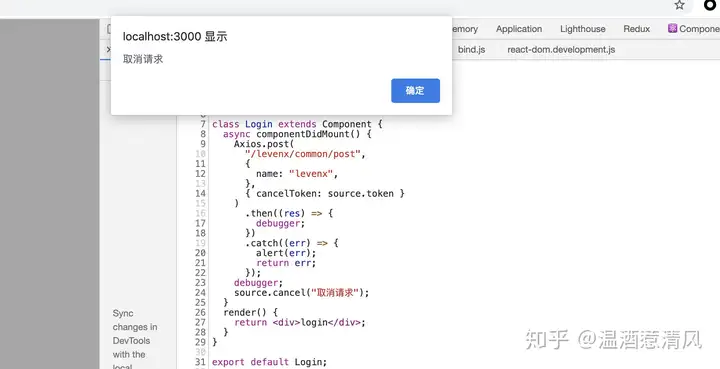This screenshot has height=369, width=720.
Task: Click the source.cancel("取消请求") code line
Action: tap(302, 292)
